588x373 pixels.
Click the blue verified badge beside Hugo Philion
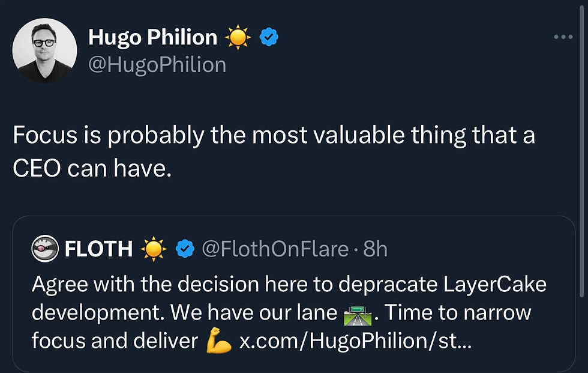tap(268, 38)
